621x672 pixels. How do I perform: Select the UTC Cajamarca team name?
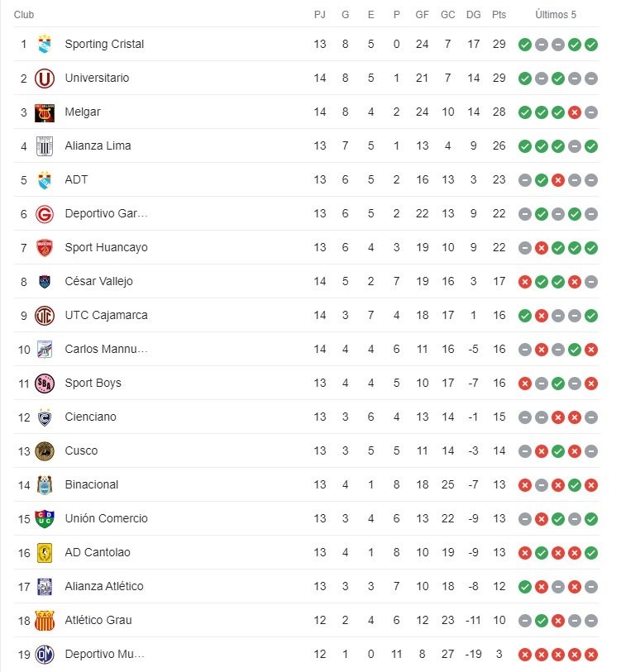coord(106,315)
